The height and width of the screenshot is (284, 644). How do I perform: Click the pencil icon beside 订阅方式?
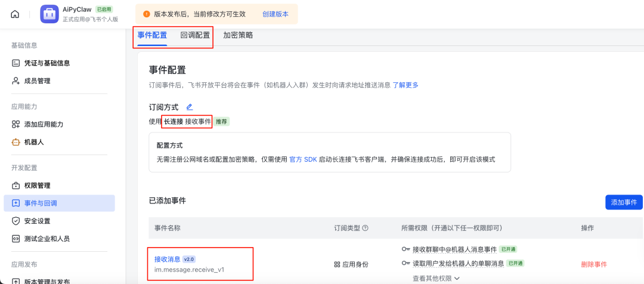[190, 107]
